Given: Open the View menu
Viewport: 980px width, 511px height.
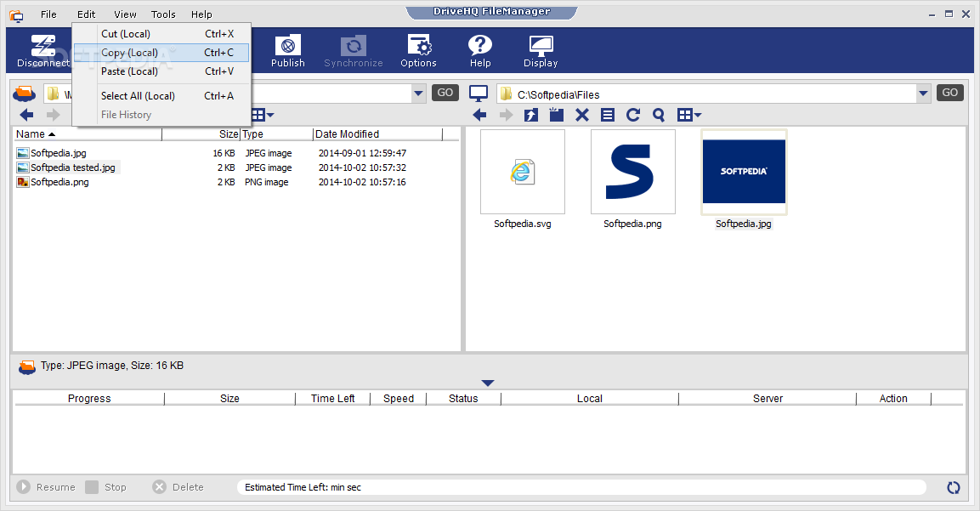Looking at the screenshot, I should point(125,14).
